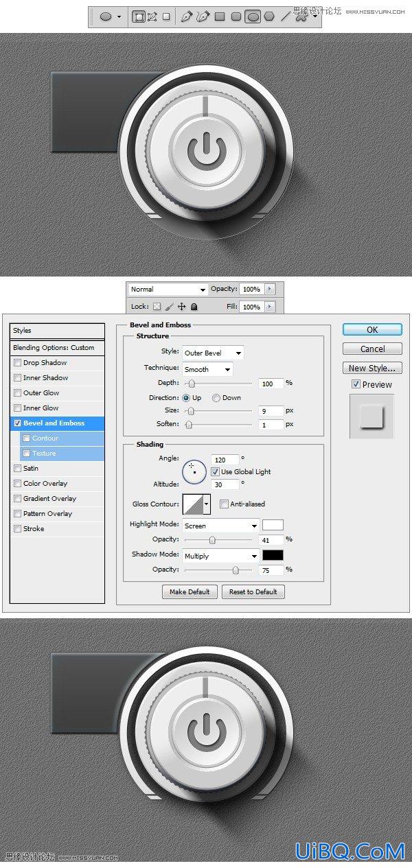This screenshot has width=412, height=868.
Task: Select the Rectangle shape tool
Action: click(x=220, y=16)
